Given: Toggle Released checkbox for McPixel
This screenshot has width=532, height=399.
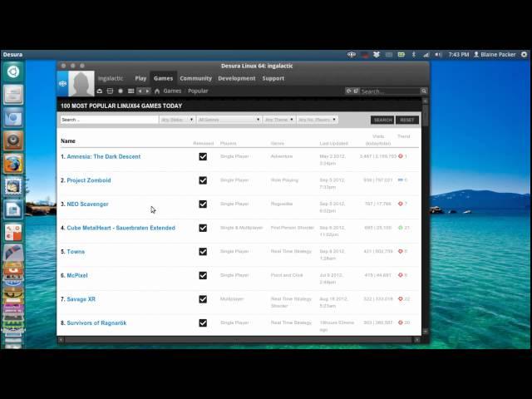Looking at the screenshot, I should 203,275.
